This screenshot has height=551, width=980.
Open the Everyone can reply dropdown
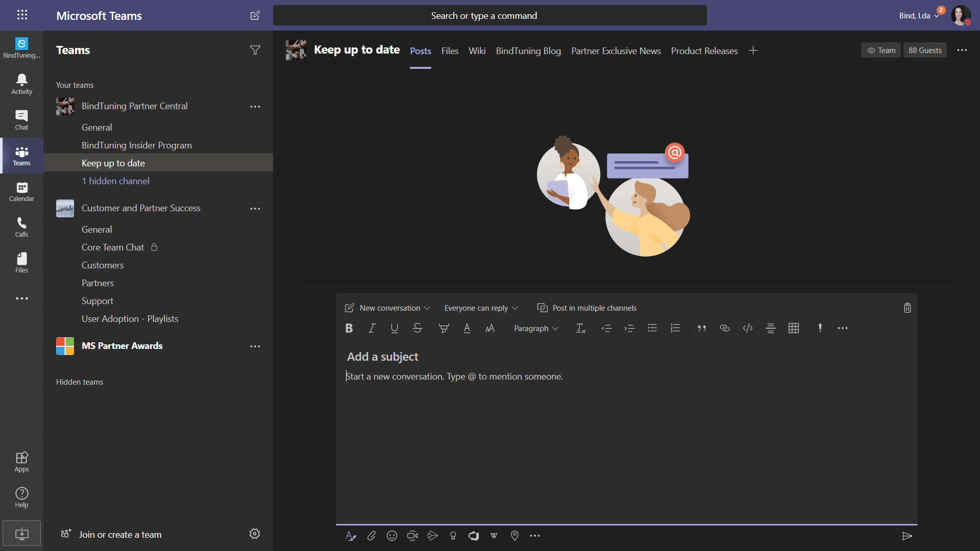pos(481,308)
